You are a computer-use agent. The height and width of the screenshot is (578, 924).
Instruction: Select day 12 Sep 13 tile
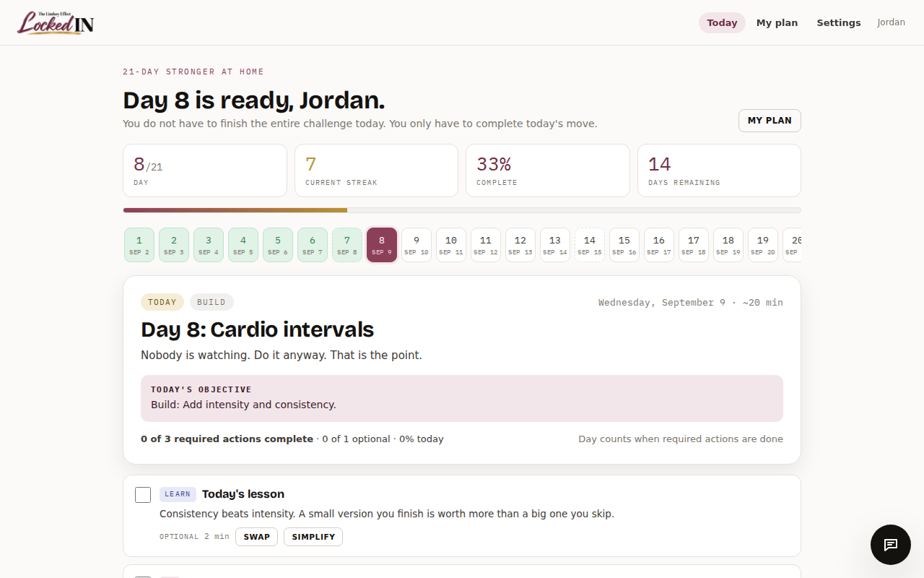[520, 245]
